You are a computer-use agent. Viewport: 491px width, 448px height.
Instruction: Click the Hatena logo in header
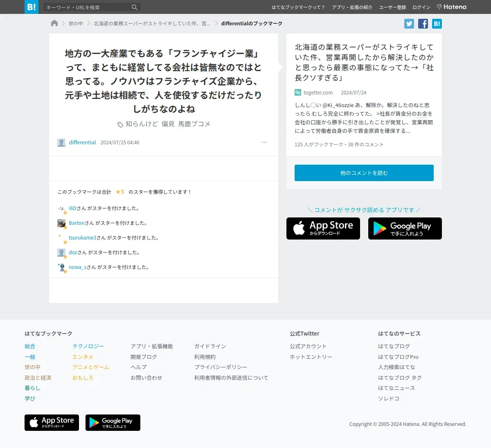(452, 7)
